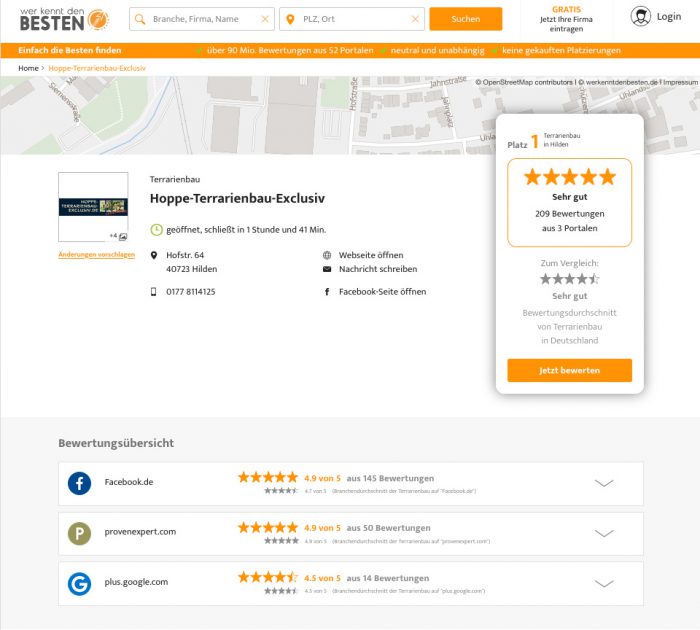Click the Login user avatar icon
Viewport: 700px width, 630px height.
tap(641, 17)
